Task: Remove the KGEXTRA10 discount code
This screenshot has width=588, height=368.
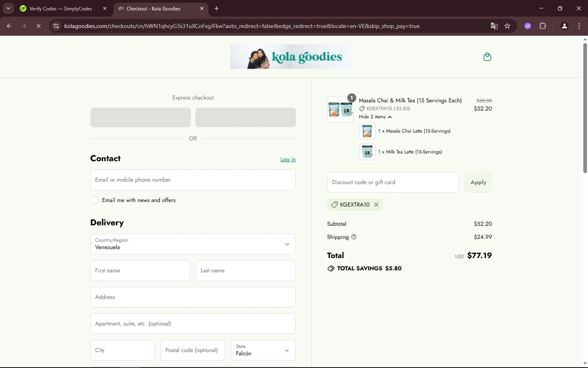Action: (x=376, y=204)
